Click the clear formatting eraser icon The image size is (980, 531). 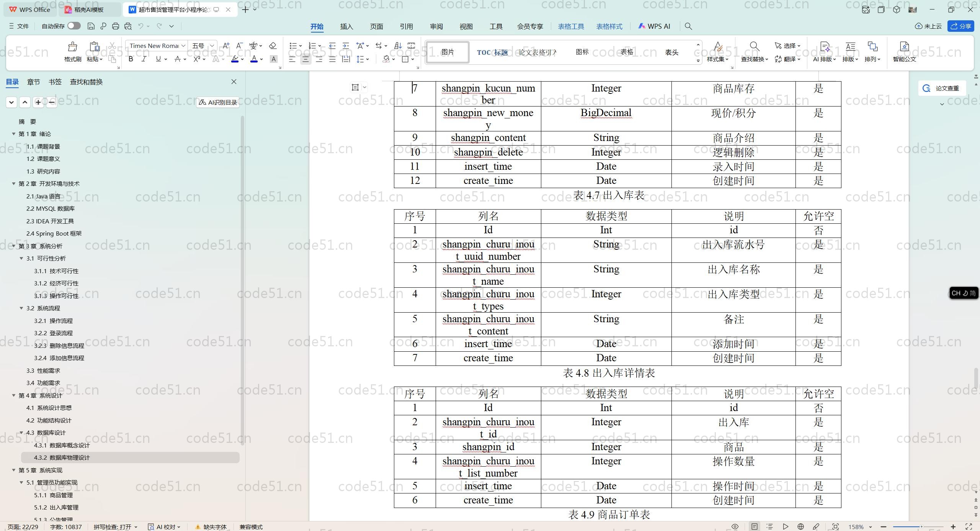273,46
